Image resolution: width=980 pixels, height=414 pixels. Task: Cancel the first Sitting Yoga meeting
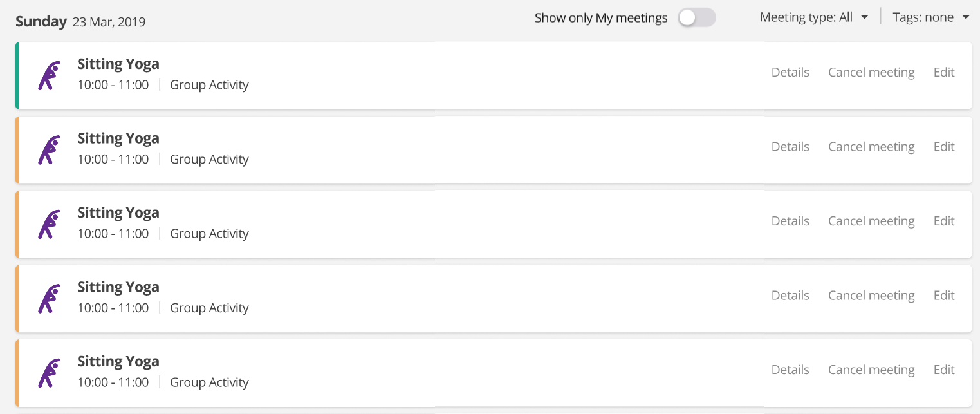[x=871, y=73]
